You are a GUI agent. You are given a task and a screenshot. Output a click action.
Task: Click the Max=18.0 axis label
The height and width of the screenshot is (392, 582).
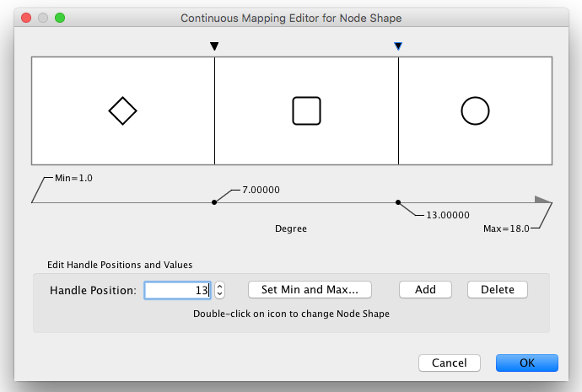[x=506, y=228]
